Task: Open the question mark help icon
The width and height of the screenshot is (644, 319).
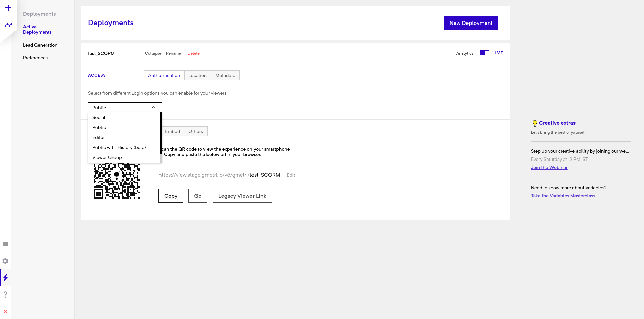Action: (5, 294)
